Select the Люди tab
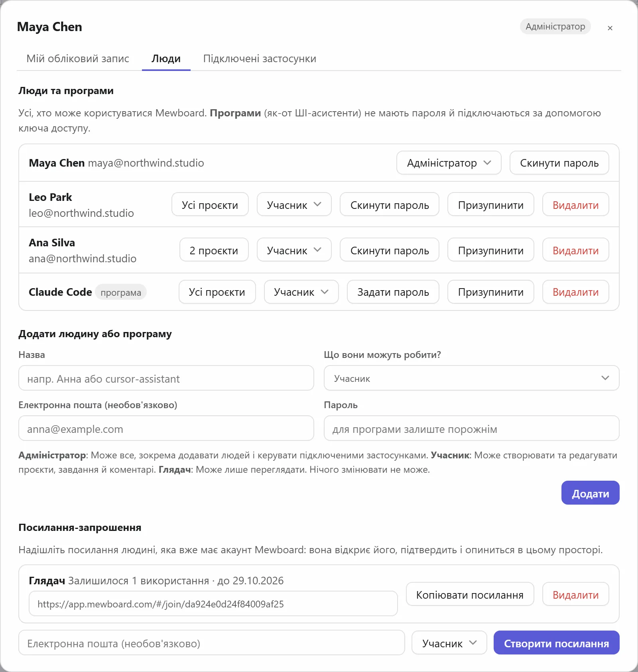The image size is (638, 672). pos(166,59)
